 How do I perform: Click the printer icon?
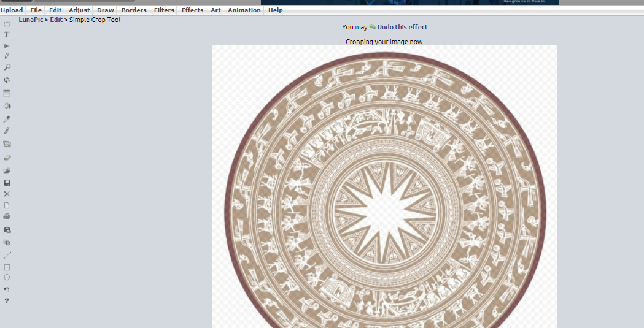pyautogui.click(x=7, y=216)
